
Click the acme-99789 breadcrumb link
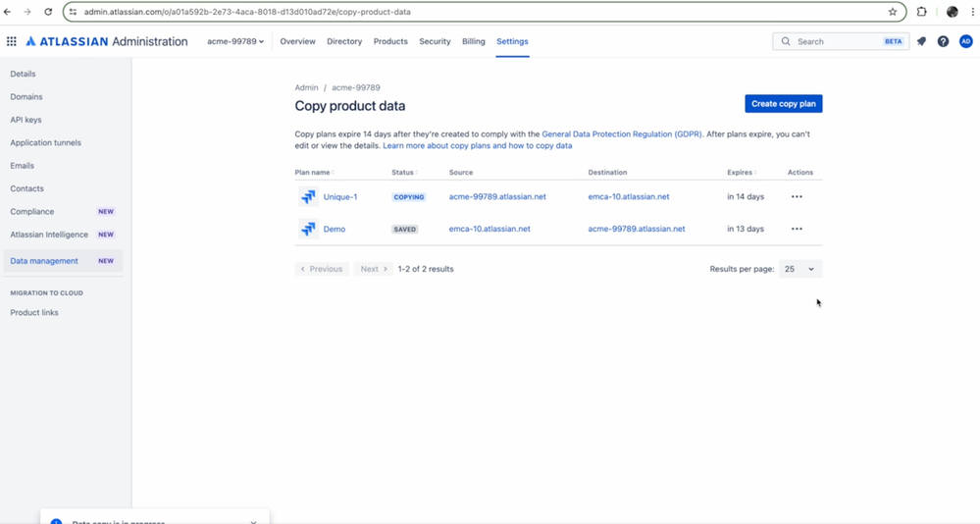coord(356,87)
